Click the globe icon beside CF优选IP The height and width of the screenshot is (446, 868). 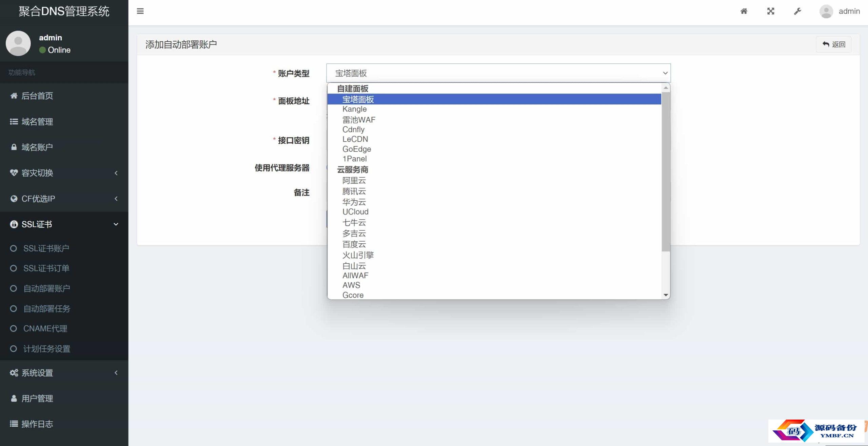pos(14,199)
